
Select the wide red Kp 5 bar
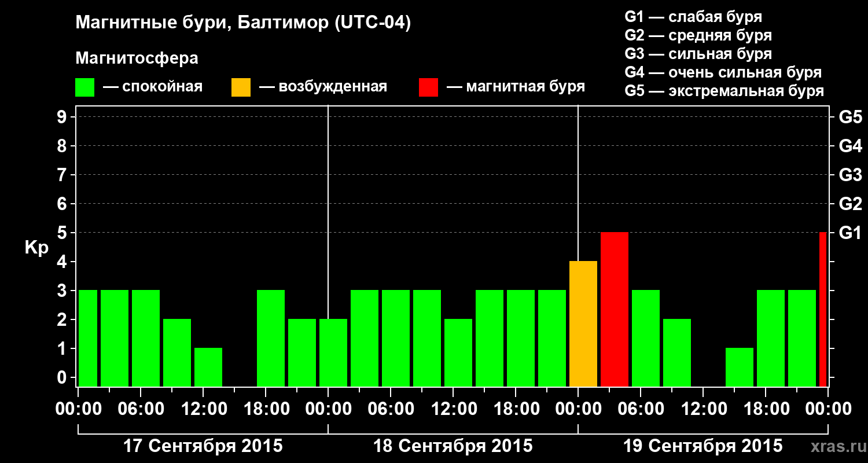point(615,310)
